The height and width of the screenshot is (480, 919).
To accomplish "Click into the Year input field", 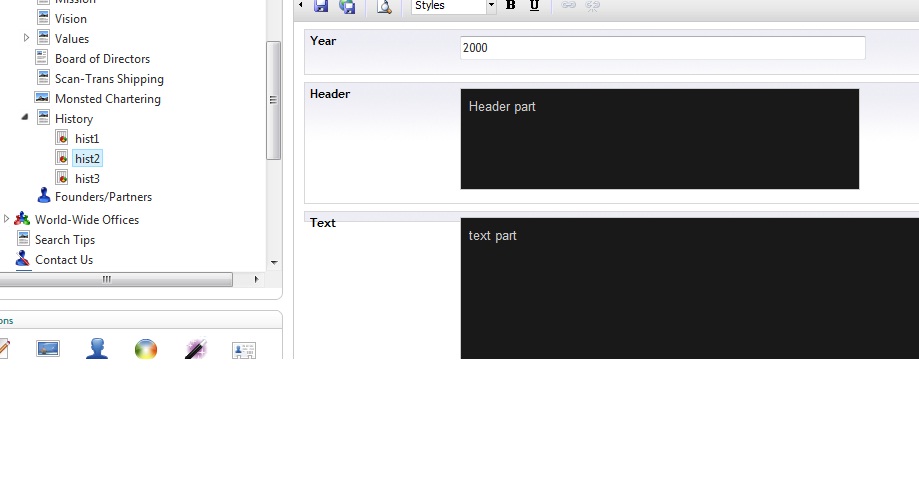I will tap(662, 47).
